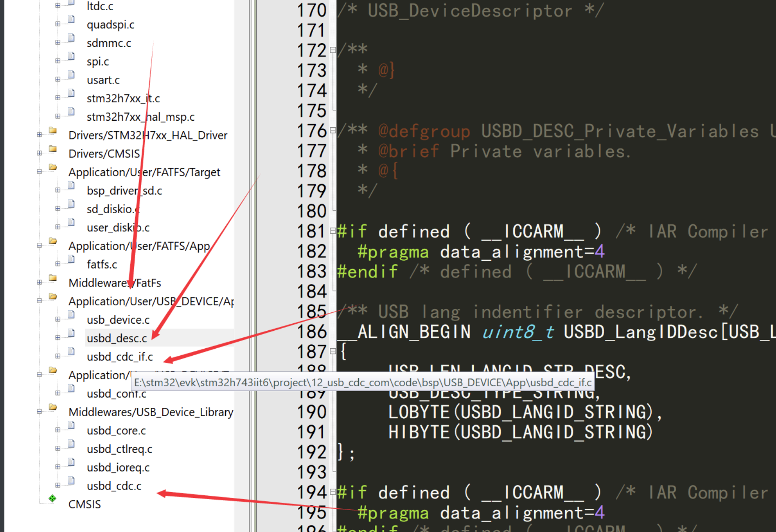Select stm32h7xx_it.c in the project tree
The height and width of the screenshot is (532, 776).
123,98
